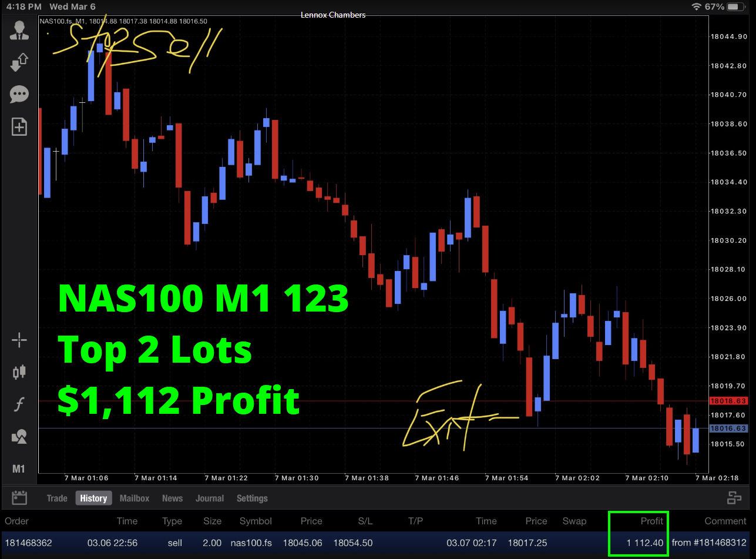Screen dimensions: 756x559
Task: Switch to the Settings tab
Action: coord(252,498)
